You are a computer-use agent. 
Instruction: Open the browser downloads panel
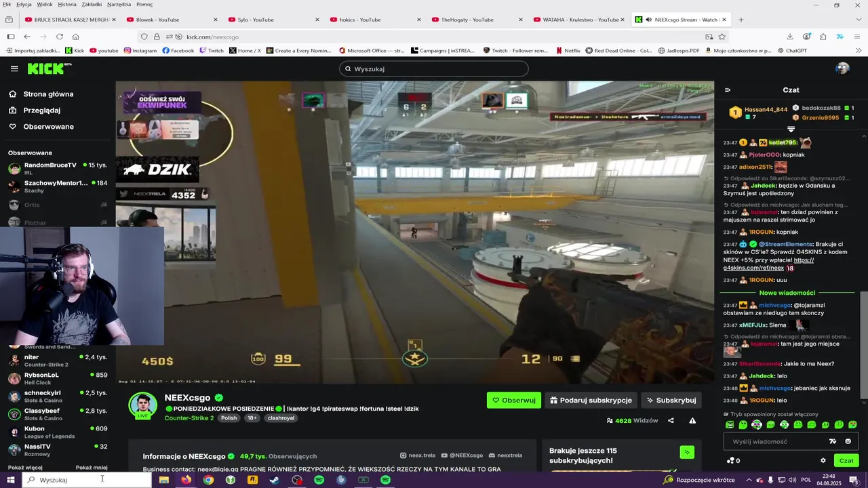790,37
